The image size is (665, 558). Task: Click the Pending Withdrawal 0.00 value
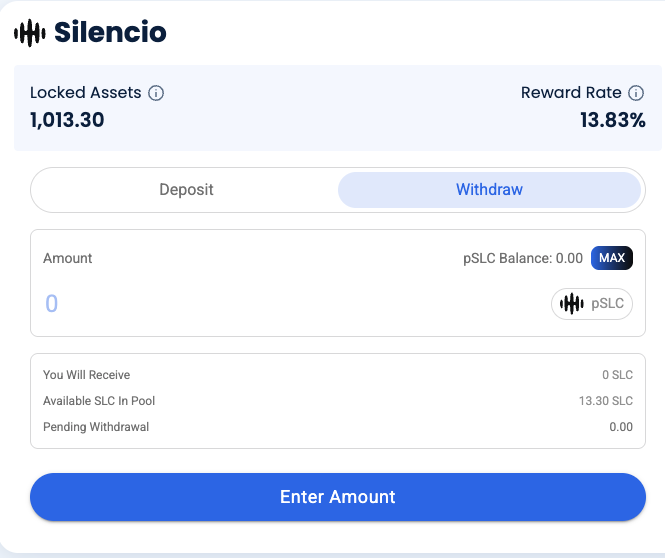pyautogui.click(x=621, y=427)
